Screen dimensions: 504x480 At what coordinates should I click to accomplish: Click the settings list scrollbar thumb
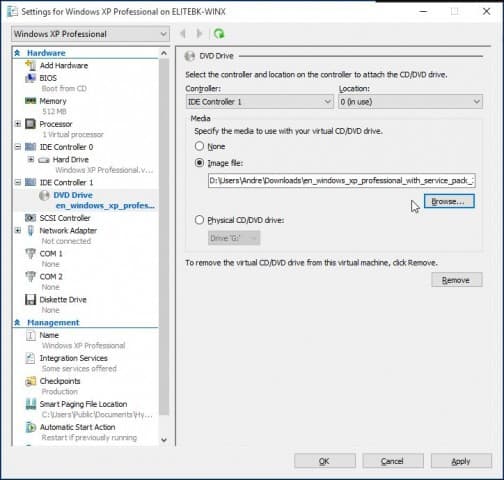[x=164, y=237]
